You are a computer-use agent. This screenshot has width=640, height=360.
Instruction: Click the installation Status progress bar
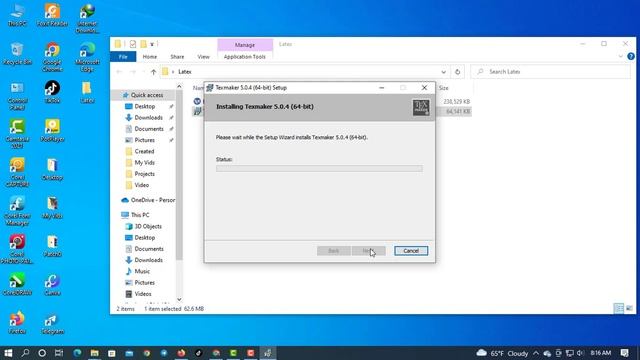(x=319, y=168)
